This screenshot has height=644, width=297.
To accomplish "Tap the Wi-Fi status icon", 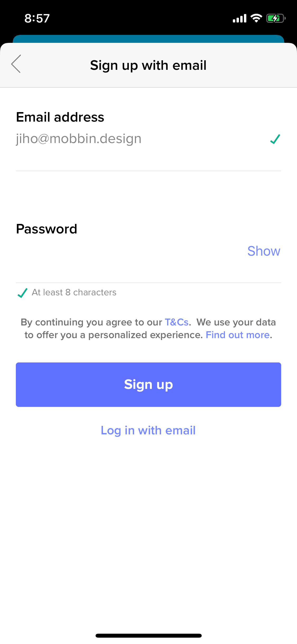I will pyautogui.click(x=256, y=18).
